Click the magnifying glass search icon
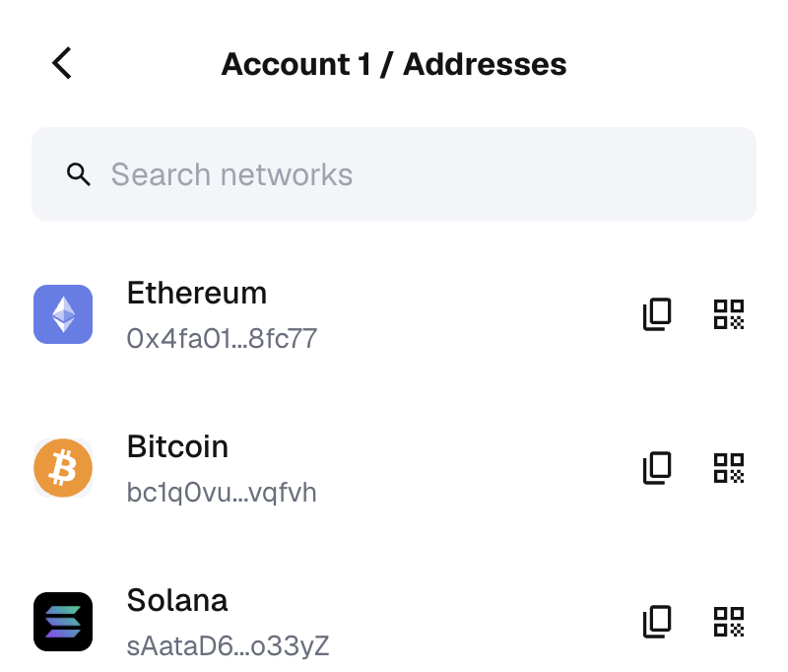Screen dimensions: 788x672 click(x=79, y=174)
